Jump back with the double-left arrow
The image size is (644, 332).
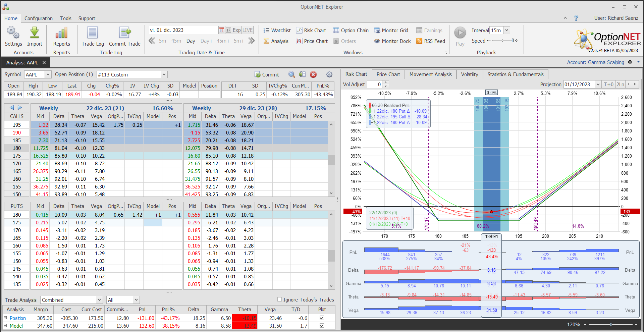(x=152, y=41)
